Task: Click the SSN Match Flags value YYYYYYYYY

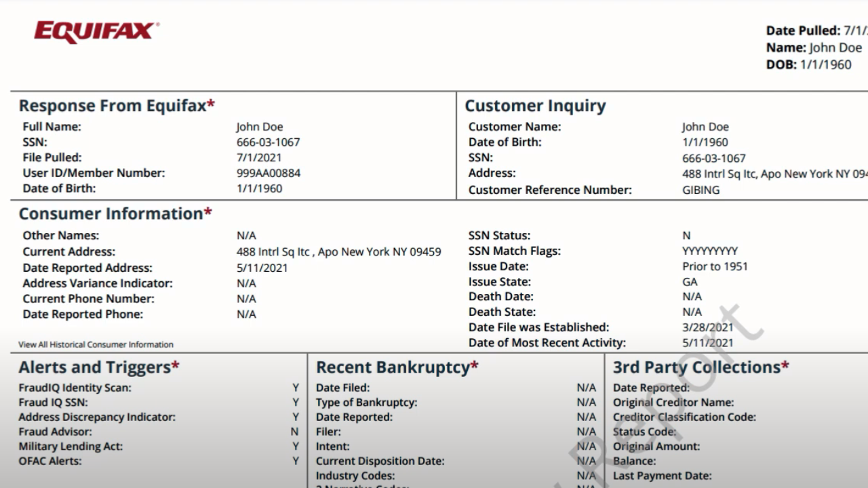Action: tap(709, 251)
